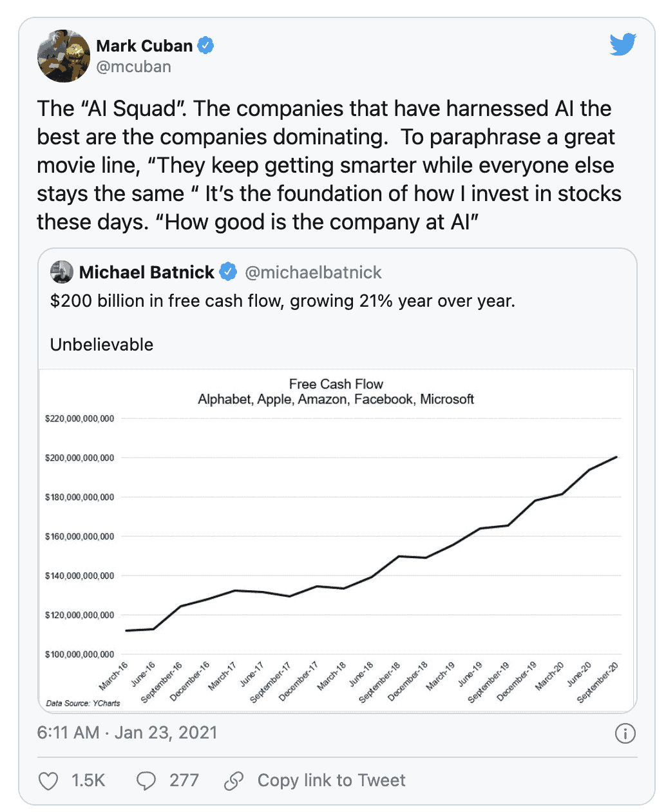Click the Michael Batnick name
The image size is (666, 812).
click(x=146, y=272)
